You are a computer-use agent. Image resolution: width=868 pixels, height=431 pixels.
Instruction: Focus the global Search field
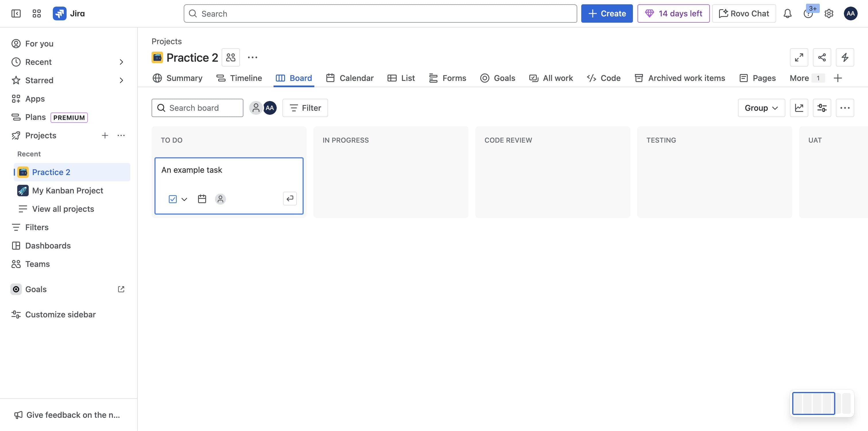pos(380,13)
